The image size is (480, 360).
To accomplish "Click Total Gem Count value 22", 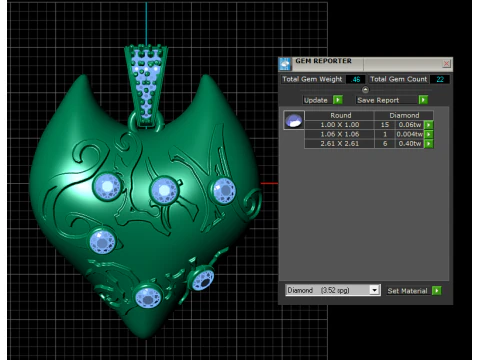I will click(440, 79).
